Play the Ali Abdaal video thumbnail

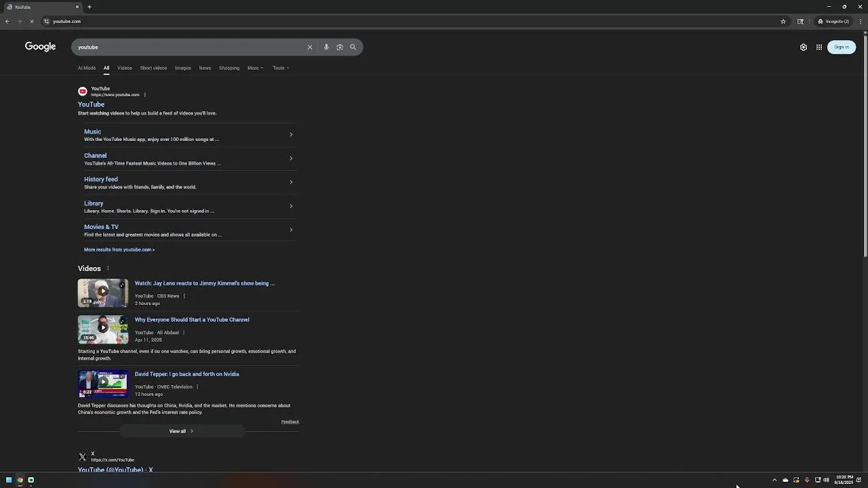(103, 329)
